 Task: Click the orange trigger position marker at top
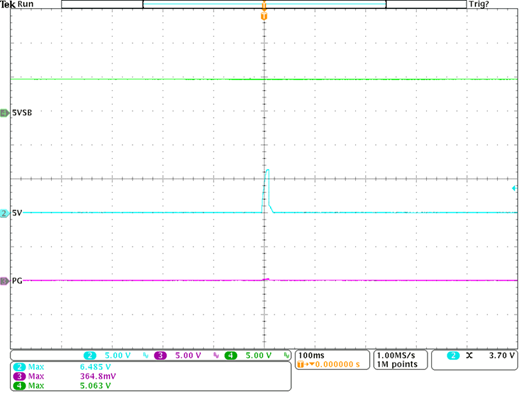tap(264, 16)
